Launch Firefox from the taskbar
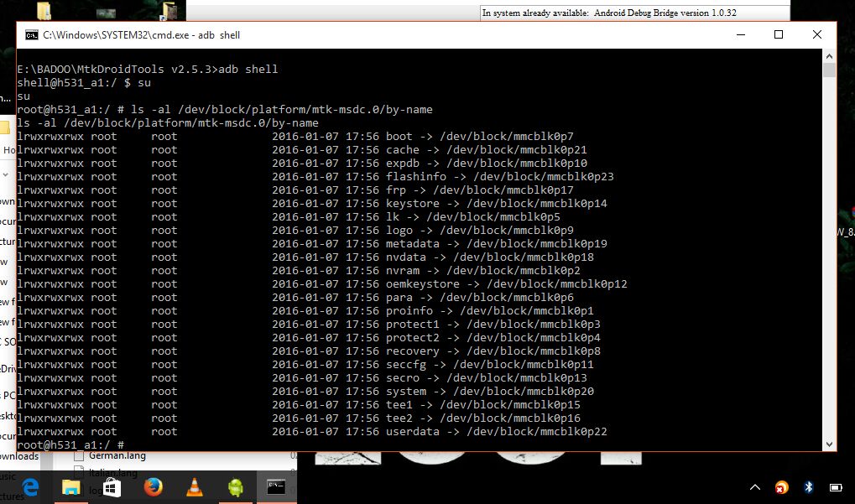Image resolution: width=855 pixels, height=504 pixels. [x=153, y=487]
